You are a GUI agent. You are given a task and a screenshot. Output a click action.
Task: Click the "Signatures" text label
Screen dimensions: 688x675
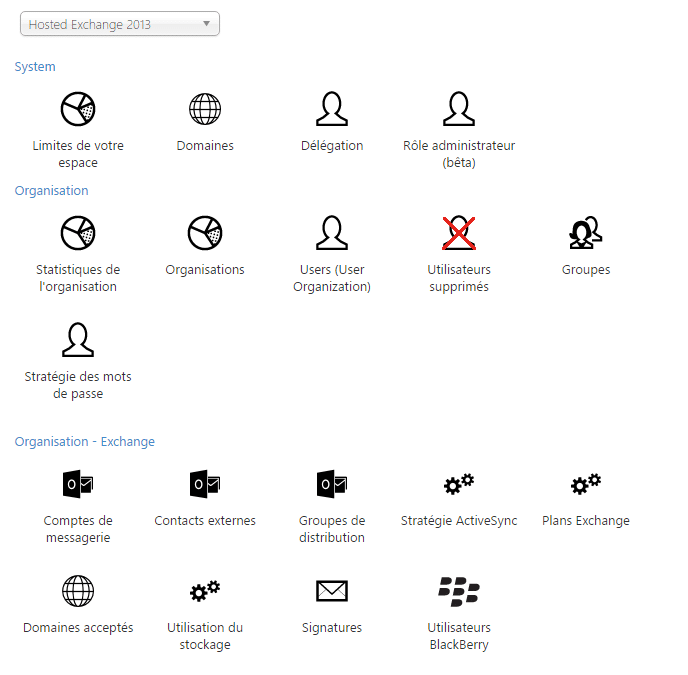(x=332, y=628)
